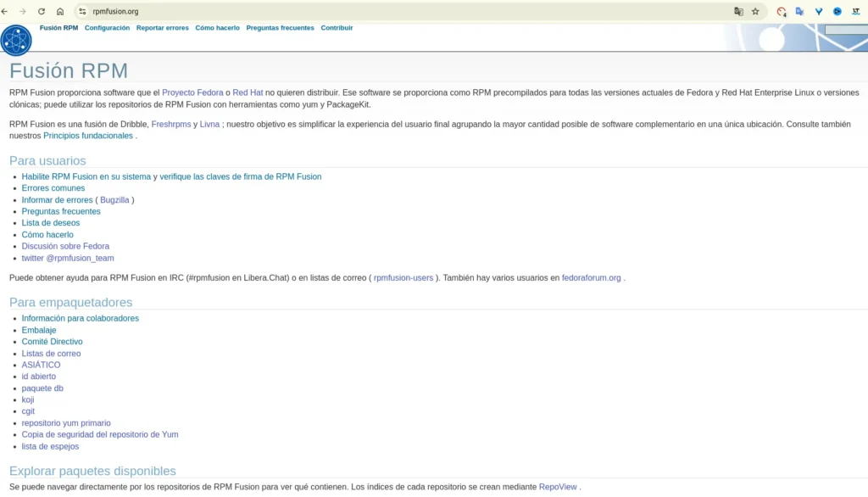Go to the browser home page icon
This screenshot has width=868, height=497.
tap(60, 11)
